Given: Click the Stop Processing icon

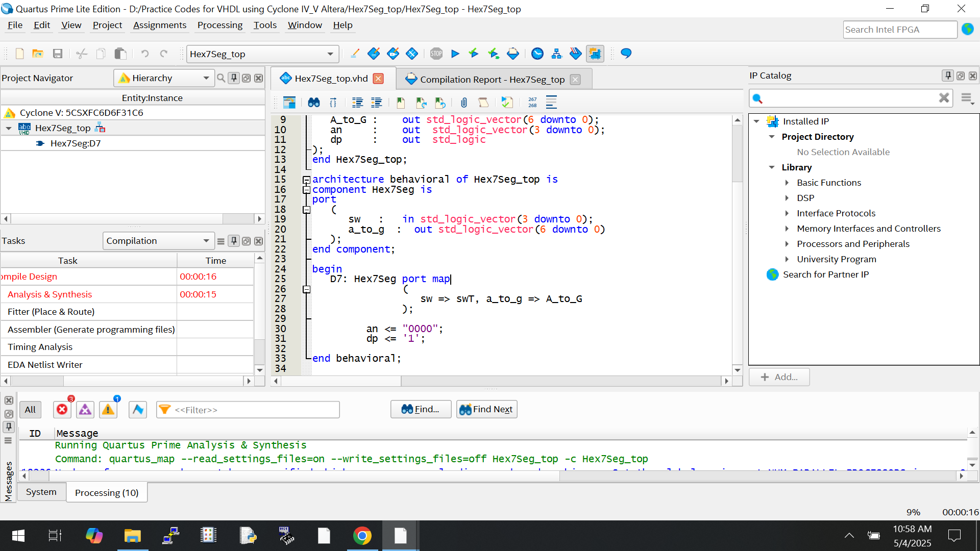Looking at the screenshot, I should pyautogui.click(x=436, y=54).
